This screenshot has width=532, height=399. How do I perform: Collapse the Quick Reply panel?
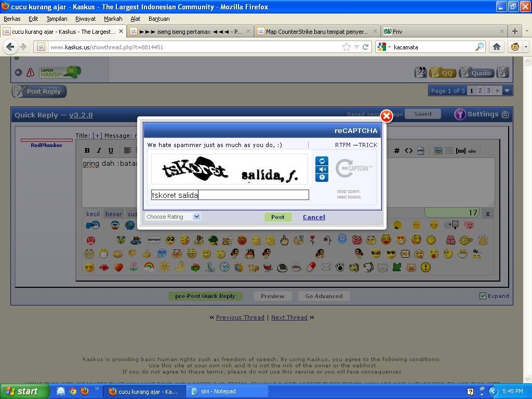(x=505, y=115)
